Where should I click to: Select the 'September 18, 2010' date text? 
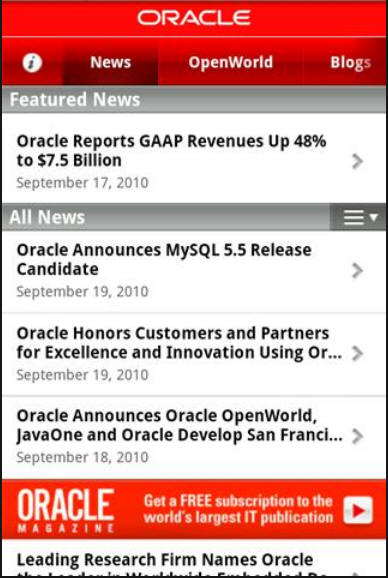(83, 457)
